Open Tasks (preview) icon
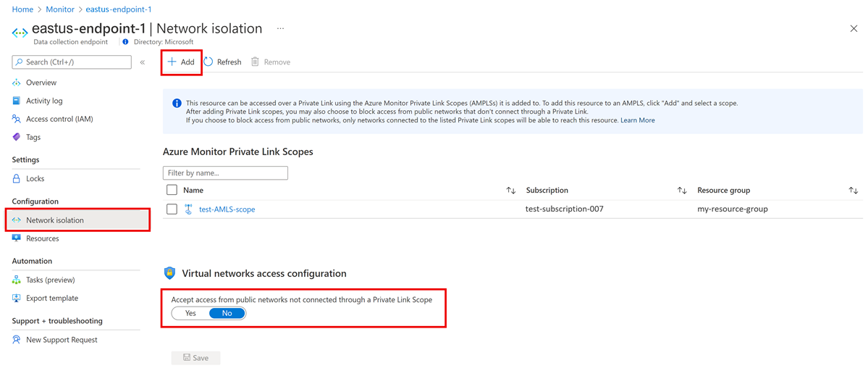Image resolution: width=868 pixels, height=379 pixels. tap(16, 280)
